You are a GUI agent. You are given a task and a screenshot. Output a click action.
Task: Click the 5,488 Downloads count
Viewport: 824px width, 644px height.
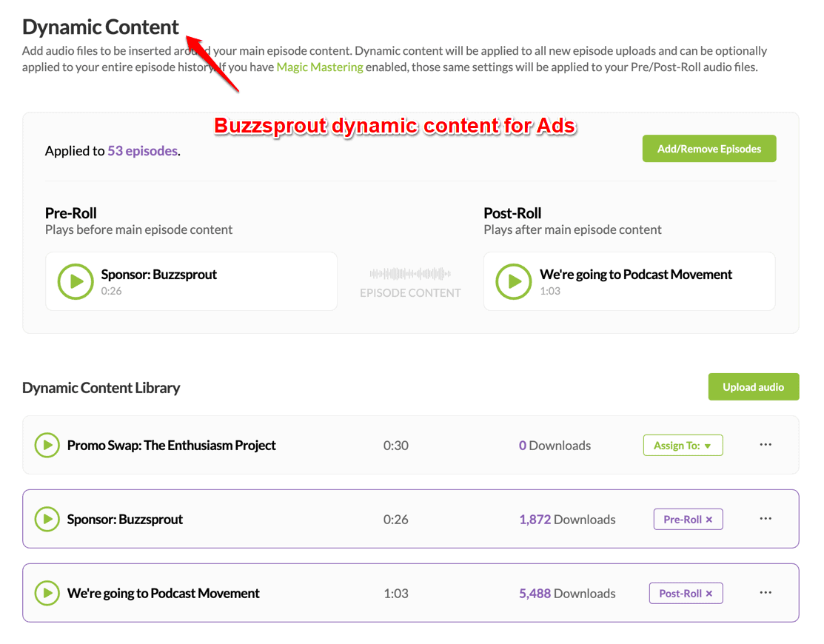[535, 593]
